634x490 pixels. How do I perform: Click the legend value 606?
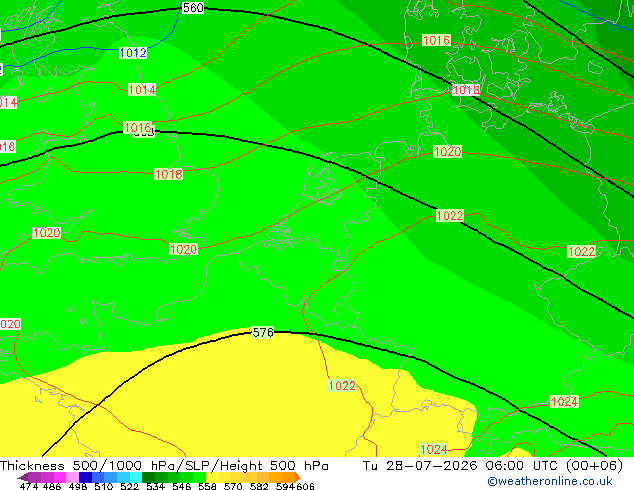click(305, 486)
